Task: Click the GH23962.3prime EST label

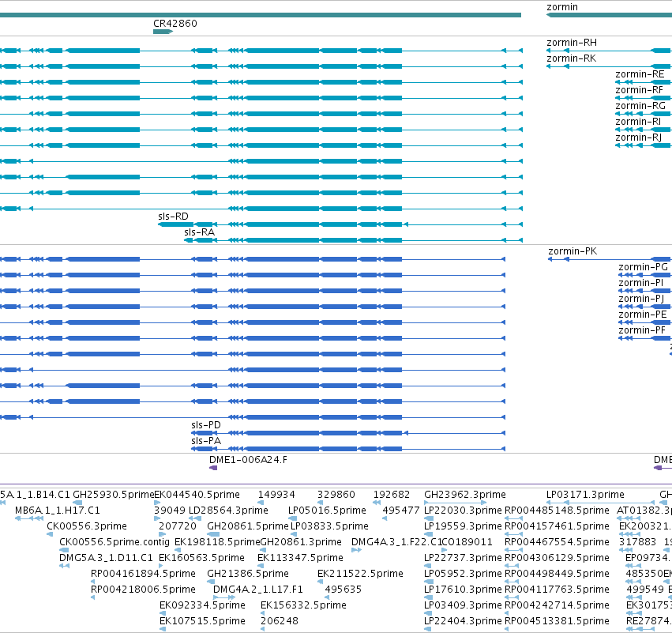Action: point(465,495)
